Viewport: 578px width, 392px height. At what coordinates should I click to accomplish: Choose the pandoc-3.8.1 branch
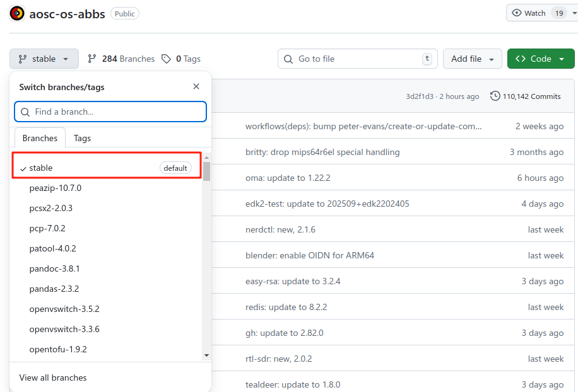click(54, 268)
